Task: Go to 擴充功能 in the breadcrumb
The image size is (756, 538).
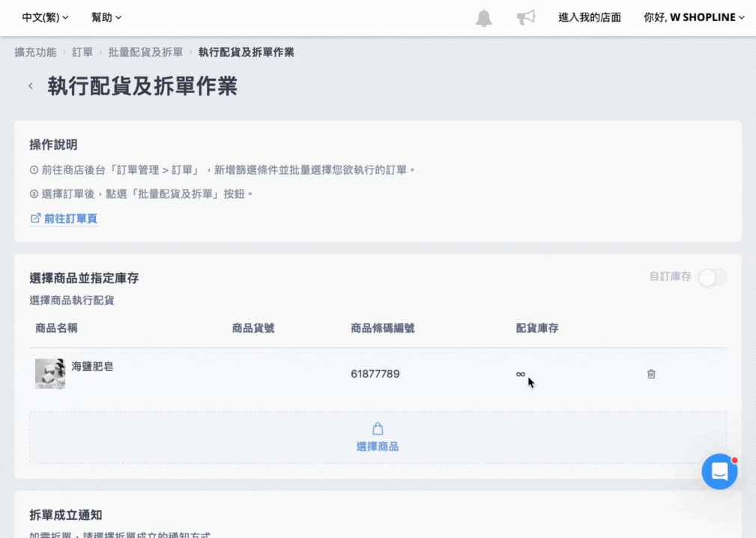Action: pyautogui.click(x=35, y=52)
